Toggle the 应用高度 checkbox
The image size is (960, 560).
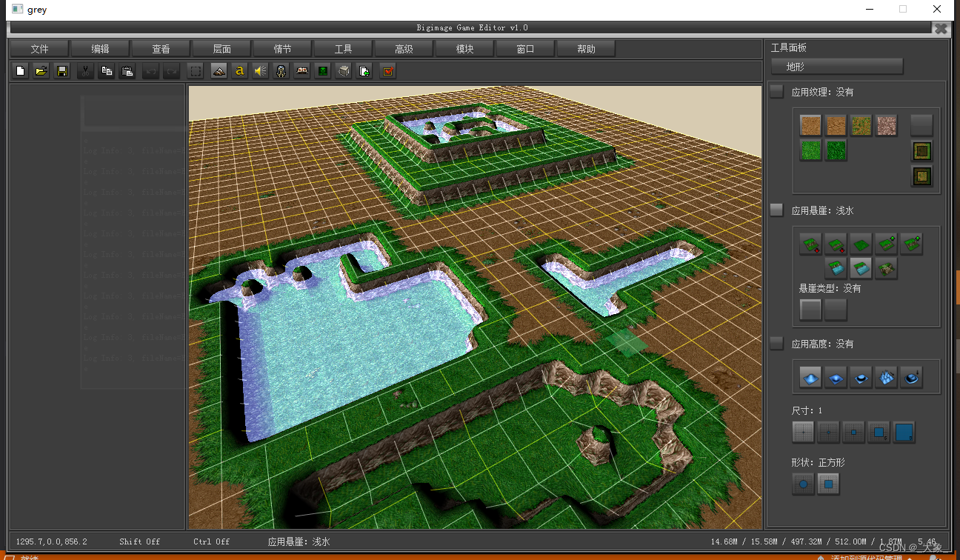coord(776,343)
